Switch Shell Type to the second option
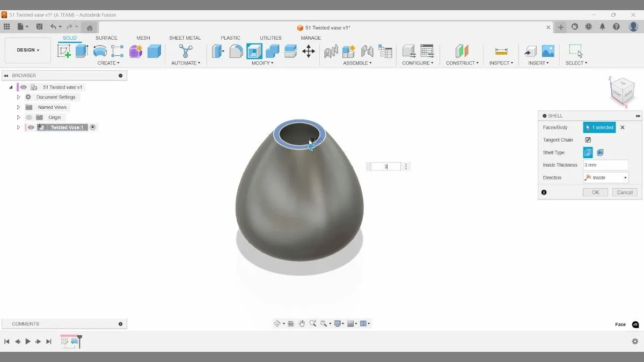Screen dimensions: 644x362 point(599,152)
